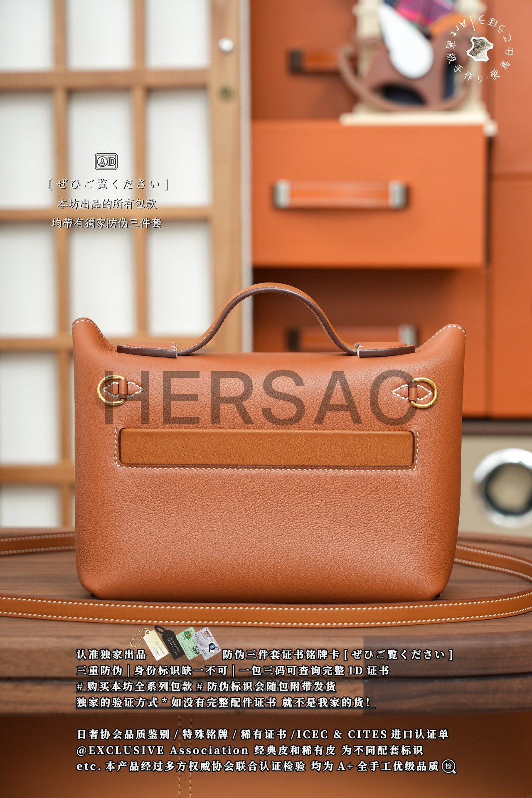Viewport: 532px width, 798px height.
Task: Click the handle of the large orange drawer
Action: 340,195
